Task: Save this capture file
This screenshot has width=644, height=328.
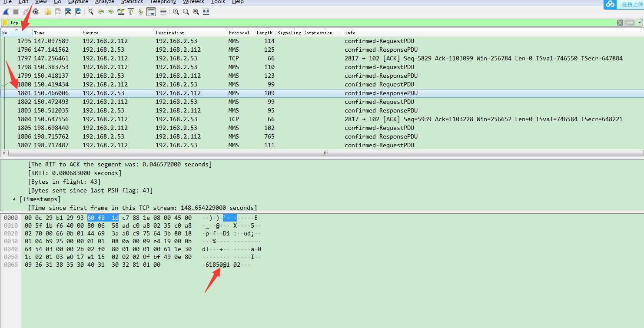Action: pos(58,12)
